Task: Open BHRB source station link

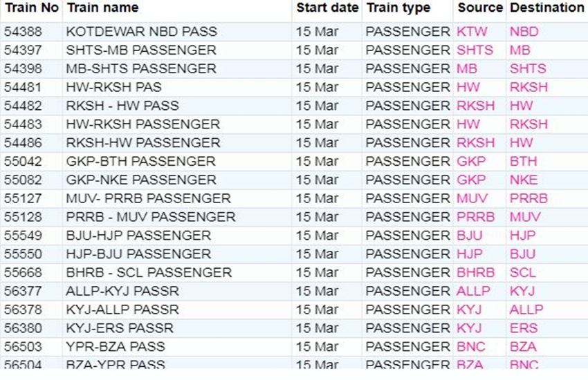Action: pos(476,273)
